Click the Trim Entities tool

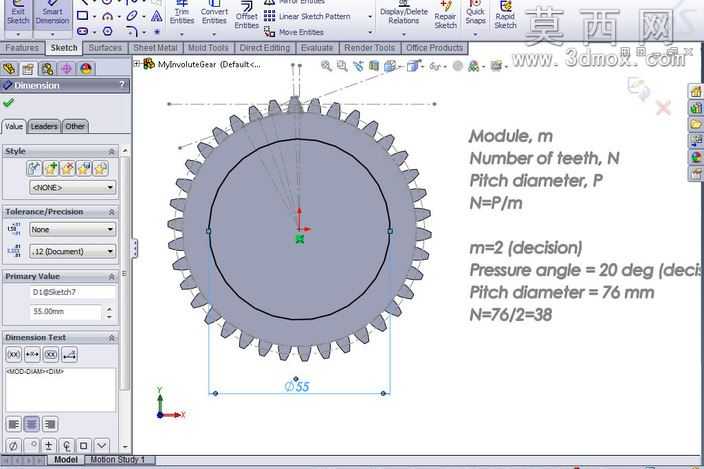click(x=182, y=13)
